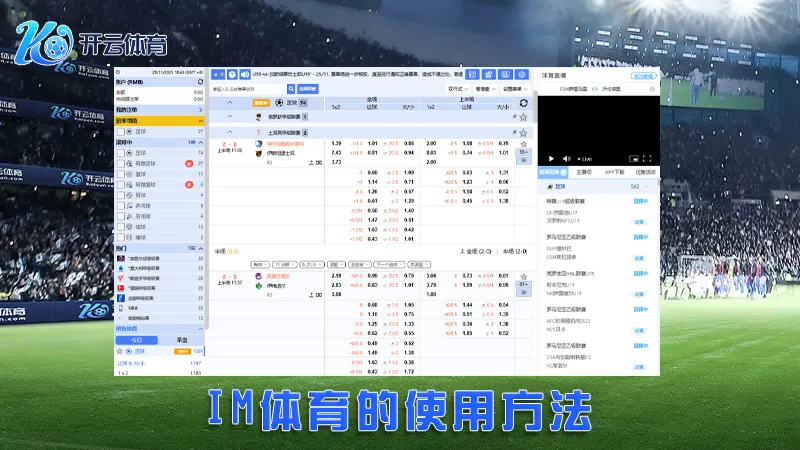
Task: Click the refresh icon in odds table header
Action: [523, 103]
